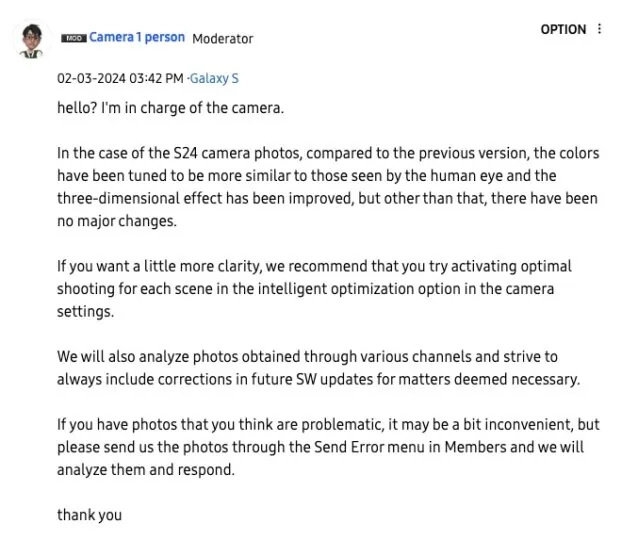Viewport: 638px width, 540px height.
Task: Click the MOD badge icon
Action: tap(74, 38)
